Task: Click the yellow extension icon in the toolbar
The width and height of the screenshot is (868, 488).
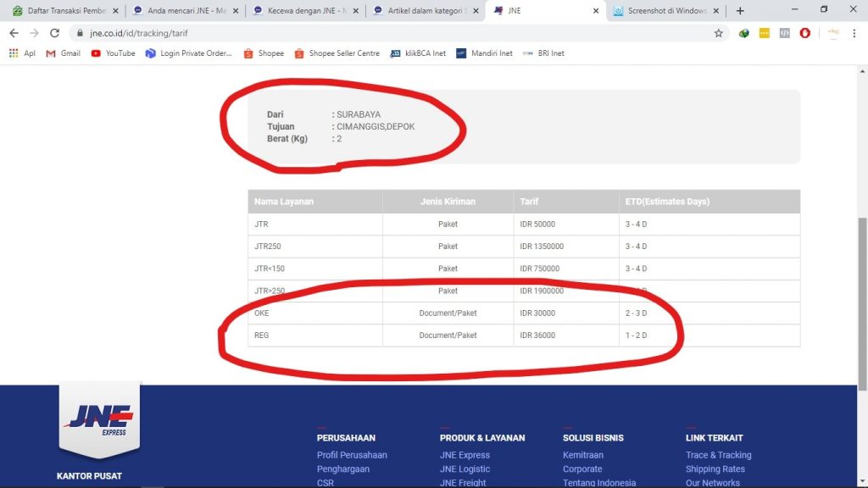Action: 765,32
